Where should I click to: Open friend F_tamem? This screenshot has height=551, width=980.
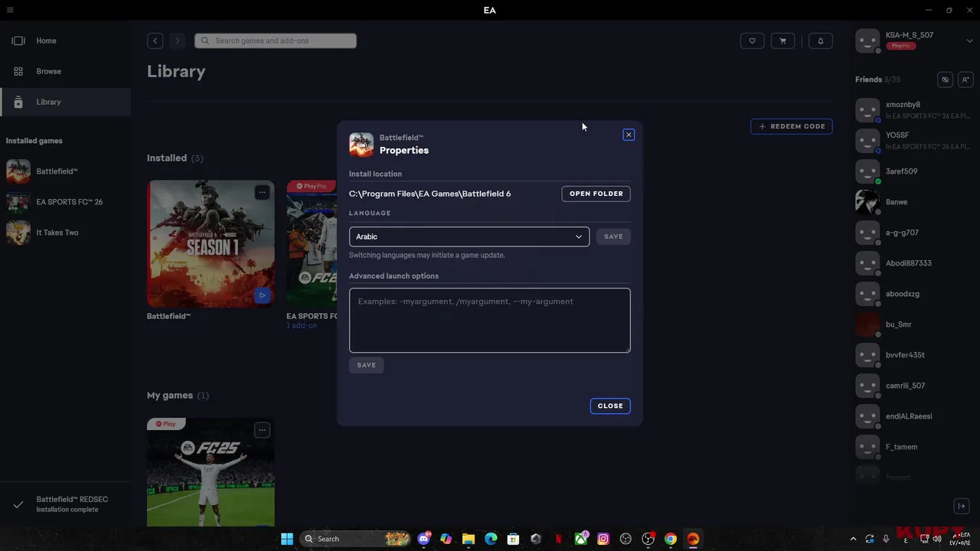(914, 447)
